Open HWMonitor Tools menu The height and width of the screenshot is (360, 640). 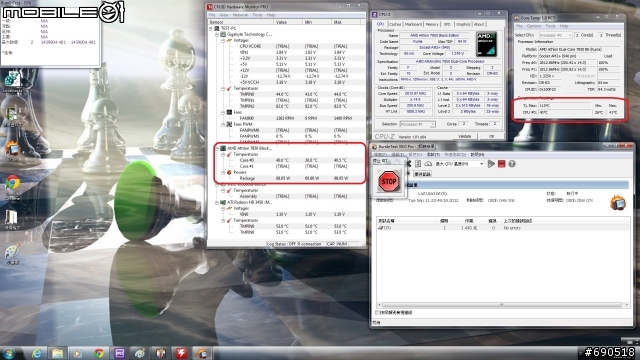tap(257, 15)
